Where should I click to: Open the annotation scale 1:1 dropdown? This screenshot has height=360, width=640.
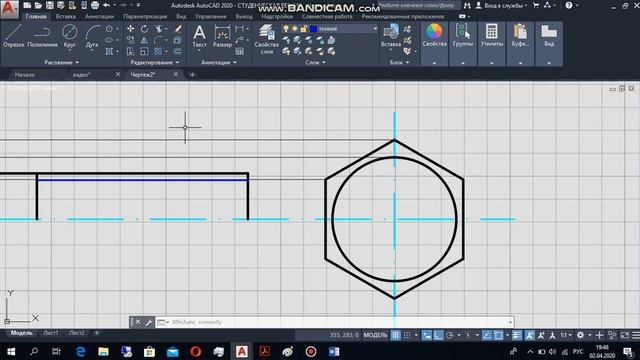pos(566,335)
